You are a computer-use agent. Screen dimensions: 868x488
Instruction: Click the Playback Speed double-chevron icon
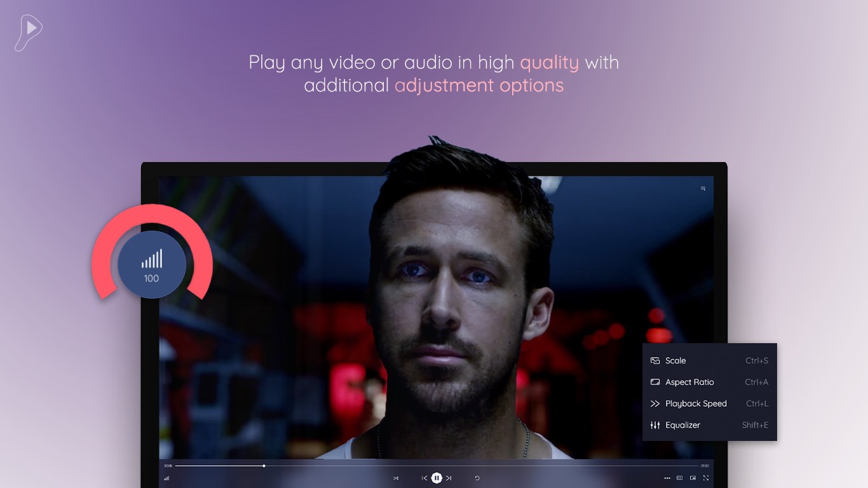[x=655, y=403]
